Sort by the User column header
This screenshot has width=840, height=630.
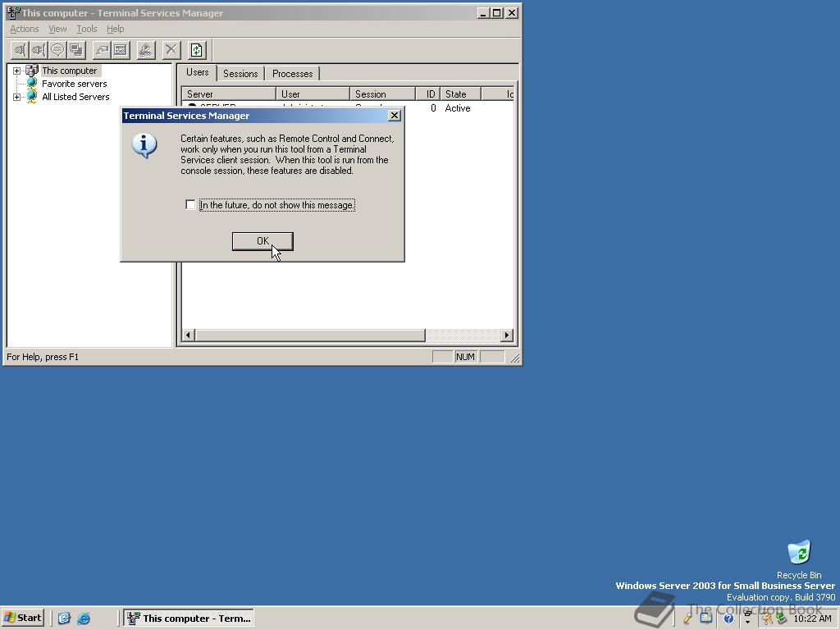click(x=313, y=94)
